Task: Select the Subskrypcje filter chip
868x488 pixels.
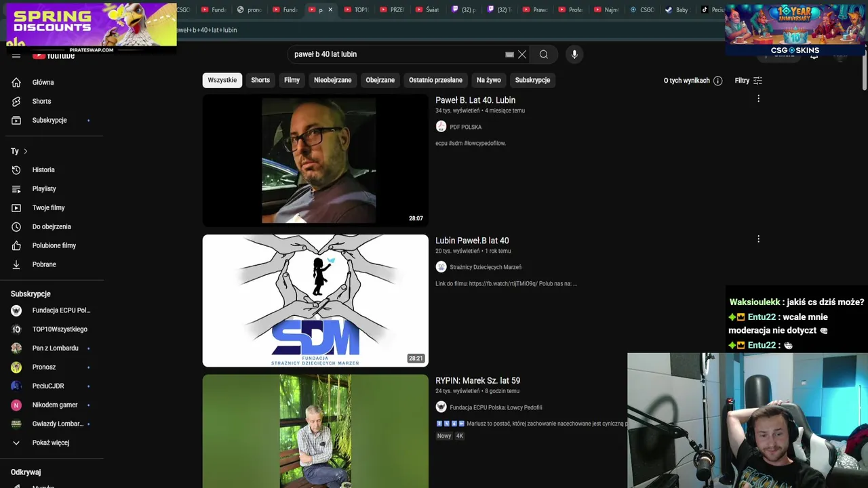Action: 532,80
